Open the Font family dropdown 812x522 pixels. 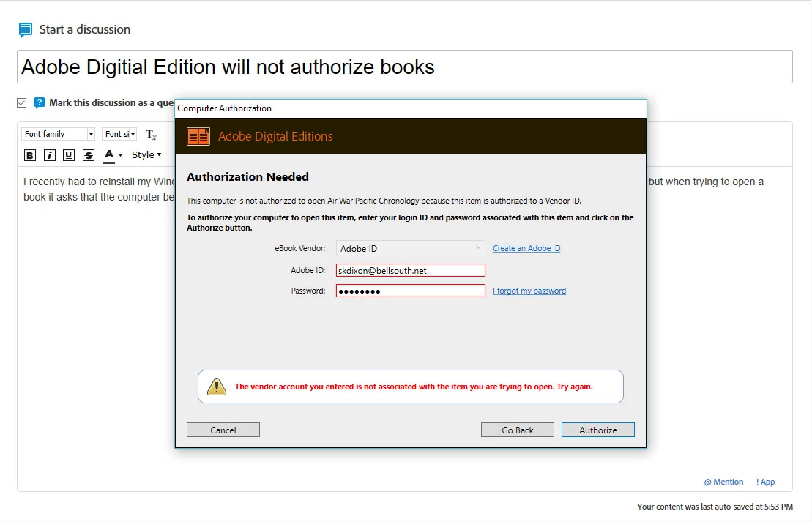click(x=58, y=134)
